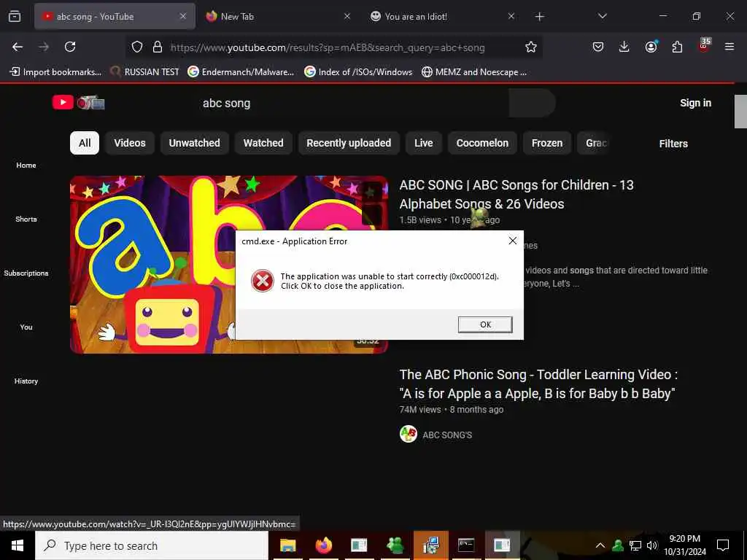Image resolution: width=747 pixels, height=560 pixels.
Task: Click the page vertical scrollbar thumb
Action: click(x=740, y=112)
